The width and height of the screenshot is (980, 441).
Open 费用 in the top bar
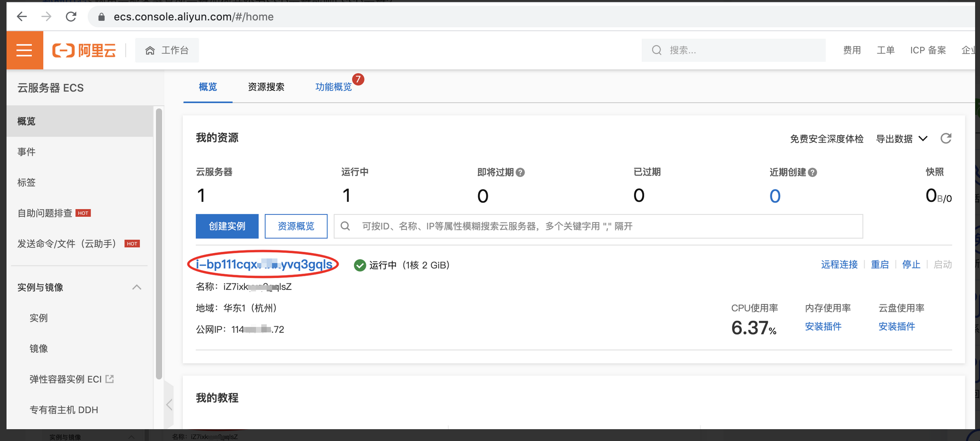[x=852, y=50]
